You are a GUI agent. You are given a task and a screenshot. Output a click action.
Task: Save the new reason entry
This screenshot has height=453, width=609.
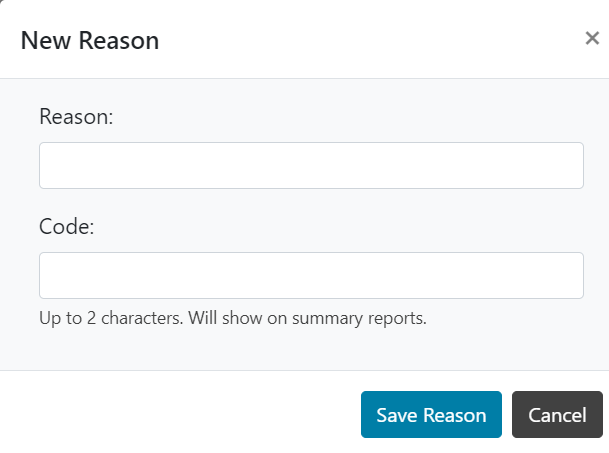(431, 415)
